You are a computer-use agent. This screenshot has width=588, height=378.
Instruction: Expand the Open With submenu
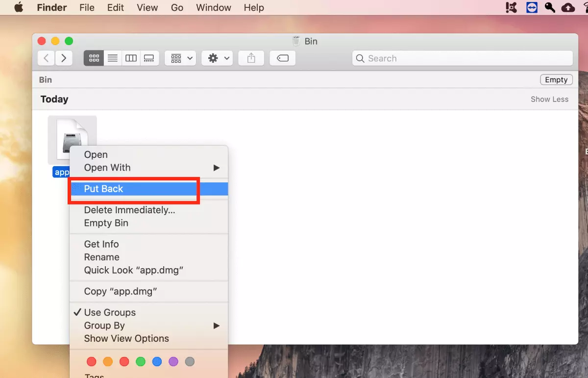click(149, 168)
